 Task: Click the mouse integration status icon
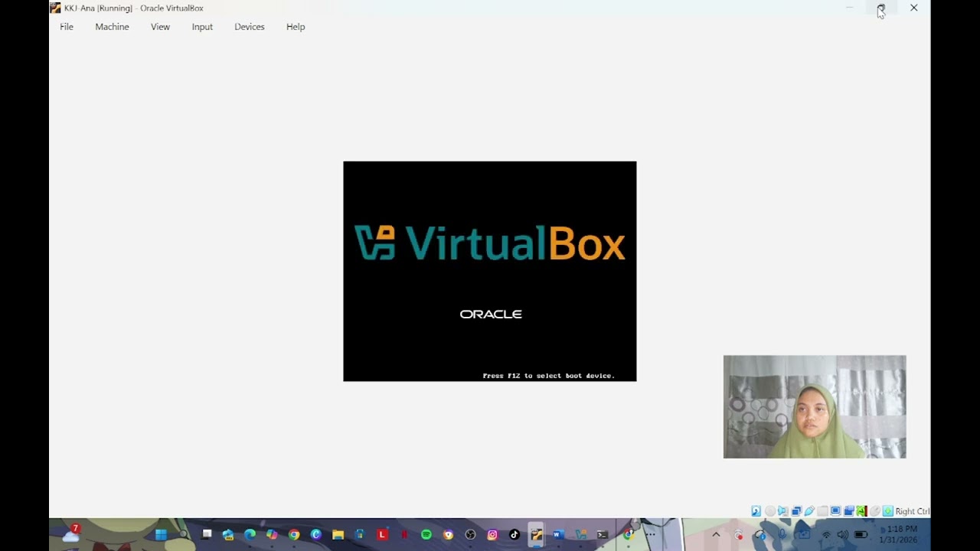click(x=875, y=511)
